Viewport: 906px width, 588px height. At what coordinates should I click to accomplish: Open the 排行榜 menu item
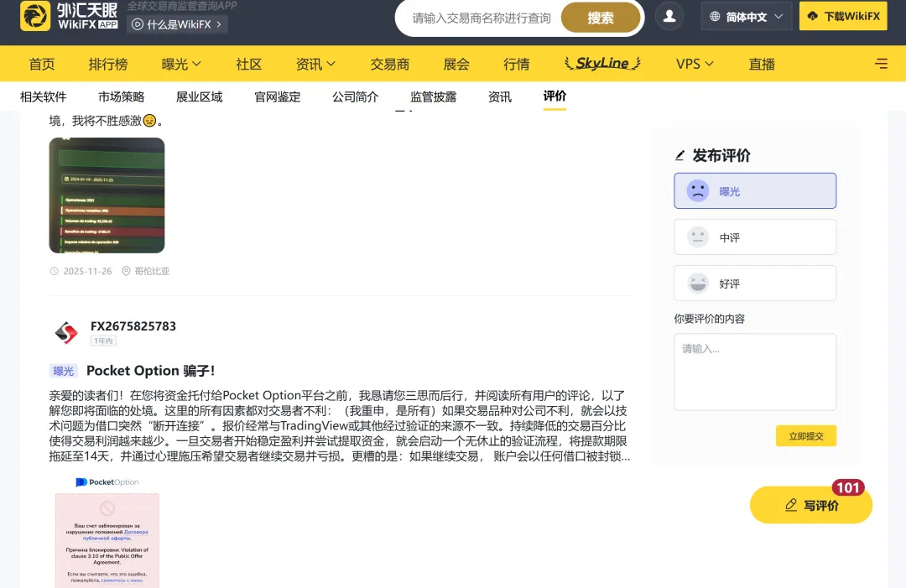coord(108,64)
